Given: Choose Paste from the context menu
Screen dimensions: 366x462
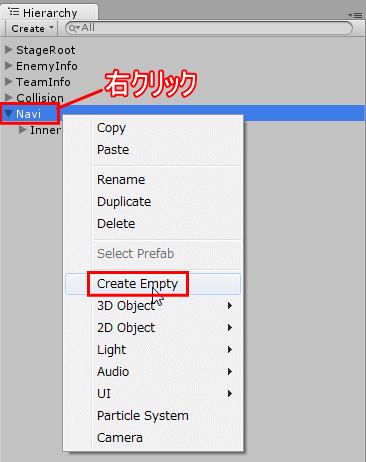Looking at the screenshot, I should (153, 150).
